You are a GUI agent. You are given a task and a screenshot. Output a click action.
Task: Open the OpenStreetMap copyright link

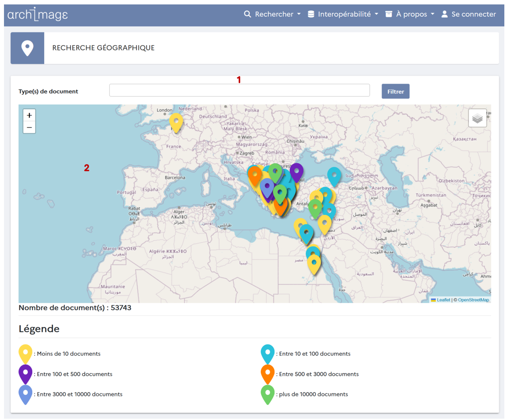click(x=473, y=300)
